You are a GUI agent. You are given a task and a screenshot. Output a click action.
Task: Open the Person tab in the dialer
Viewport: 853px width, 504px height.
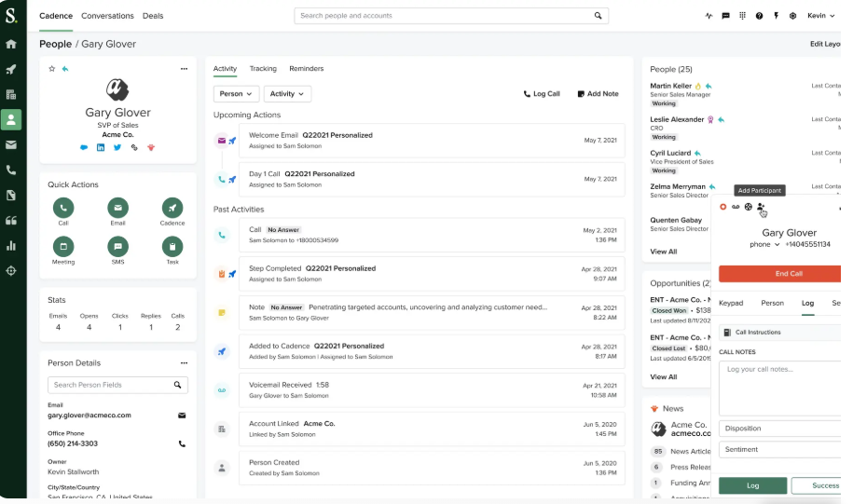pyautogui.click(x=772, y=303)
